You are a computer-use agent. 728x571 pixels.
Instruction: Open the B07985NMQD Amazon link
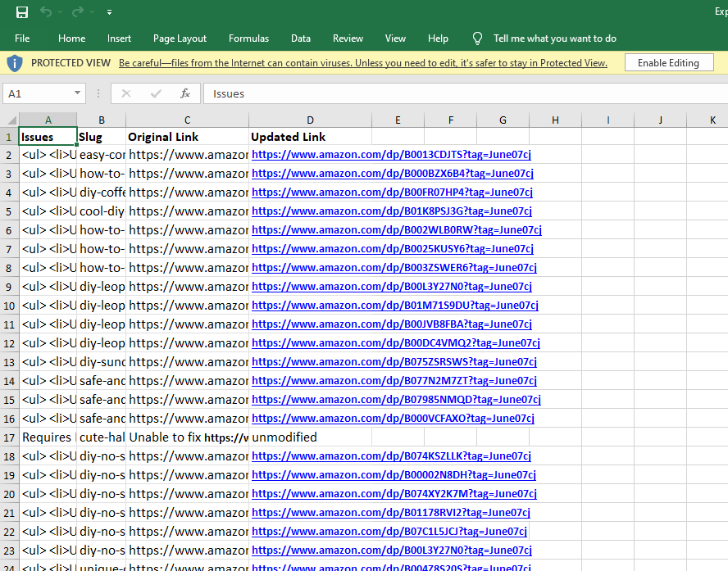tap(396, 400)
